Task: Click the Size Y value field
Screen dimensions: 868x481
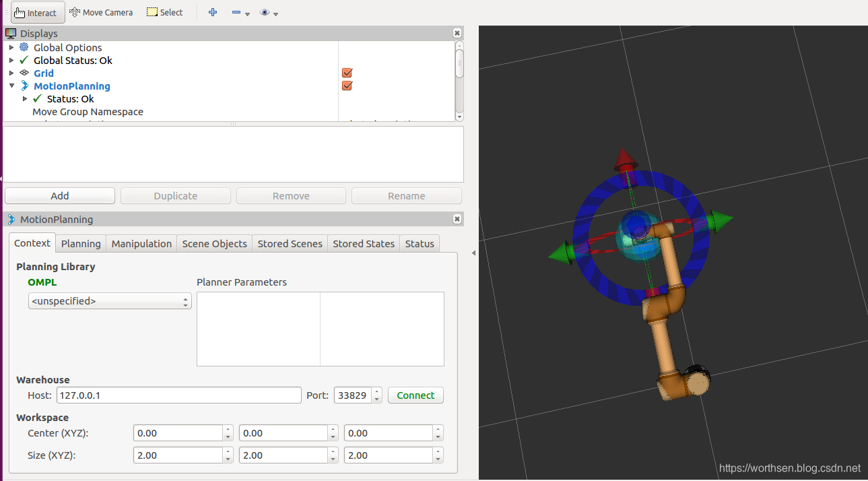Action: [x=283, y=455]
